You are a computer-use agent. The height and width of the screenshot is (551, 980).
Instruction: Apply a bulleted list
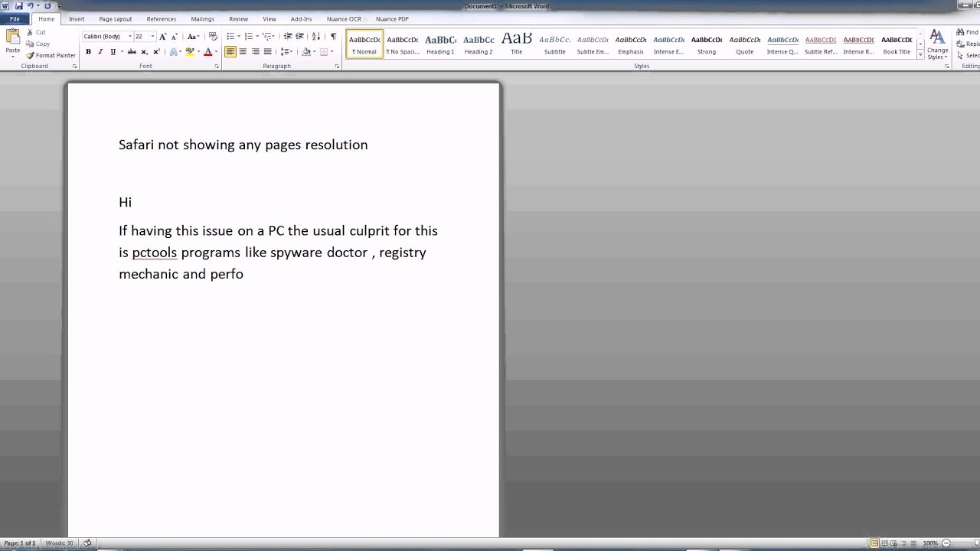[230, 36]
